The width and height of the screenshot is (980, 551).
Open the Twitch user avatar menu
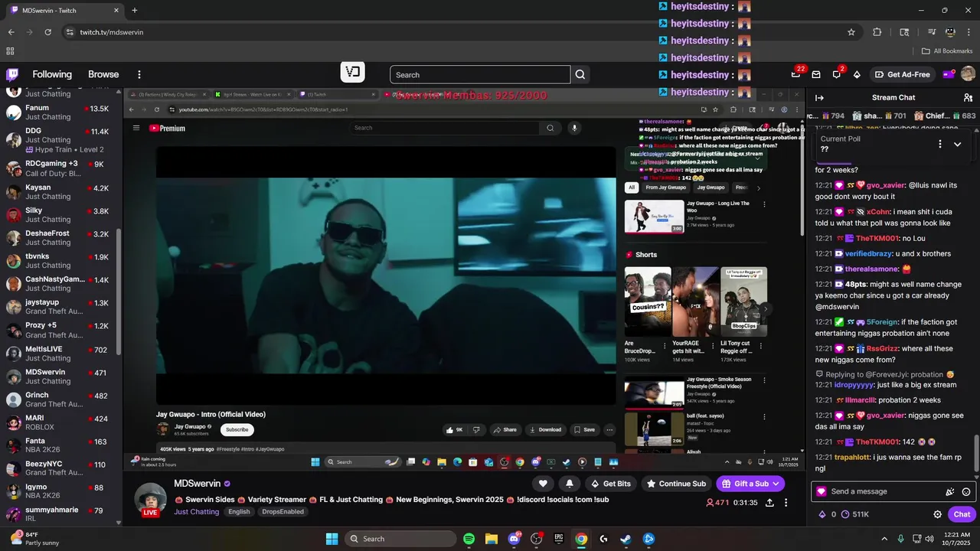[x=968, y=74]
